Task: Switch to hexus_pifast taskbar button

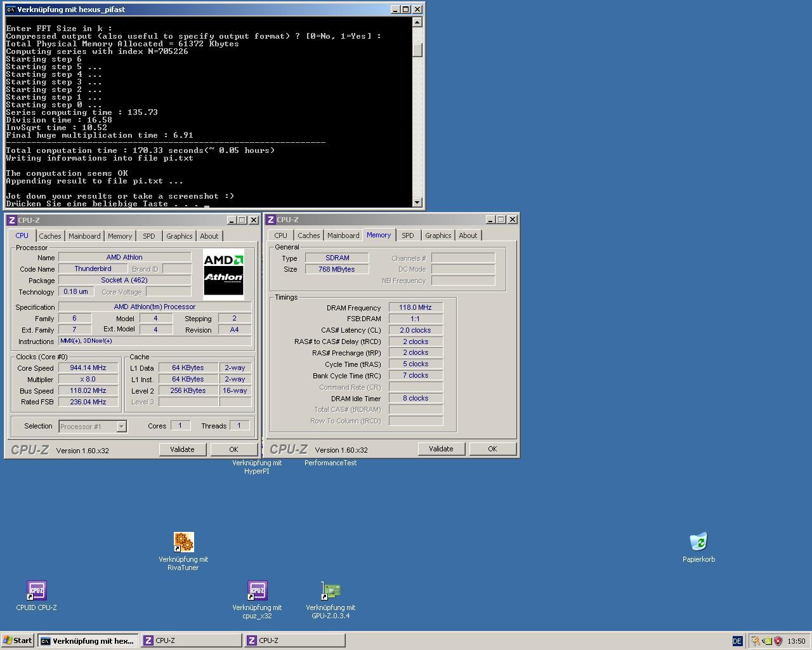Action: click(x=87, y=640)
